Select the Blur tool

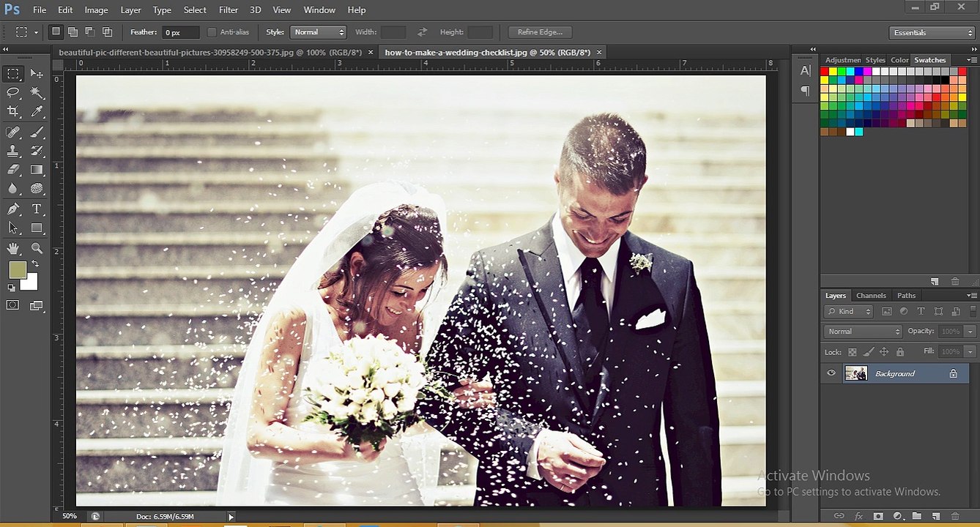coord(13,188)
